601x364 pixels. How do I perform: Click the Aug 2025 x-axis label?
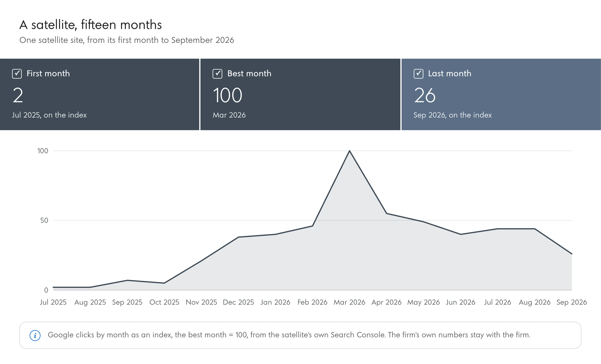90,302
